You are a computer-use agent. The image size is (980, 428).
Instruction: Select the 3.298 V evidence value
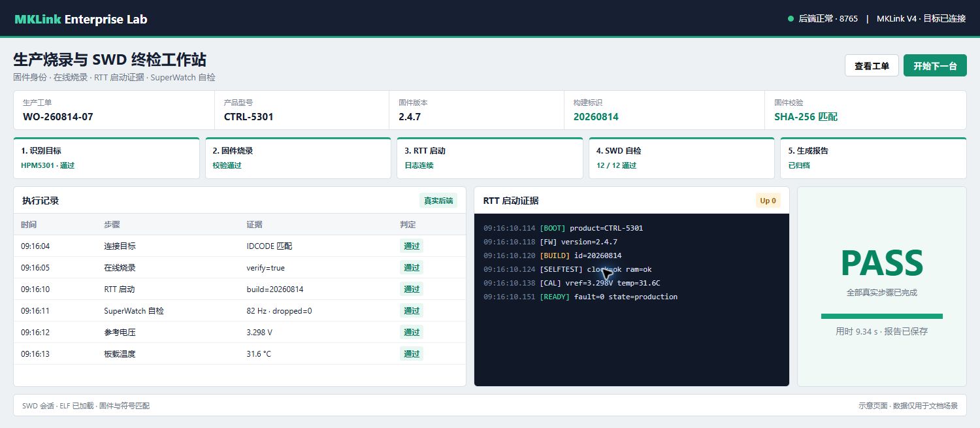click(260, 333)
